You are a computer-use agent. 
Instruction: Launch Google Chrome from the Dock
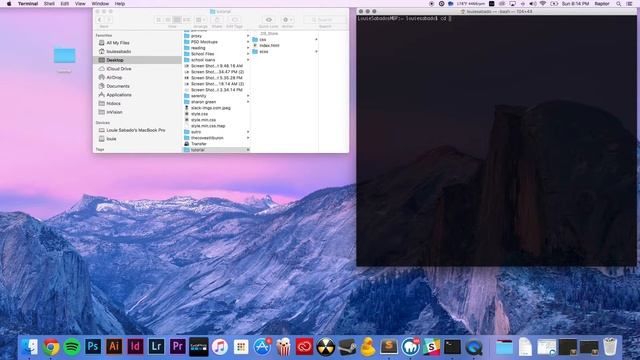click(x=51, y=347)
